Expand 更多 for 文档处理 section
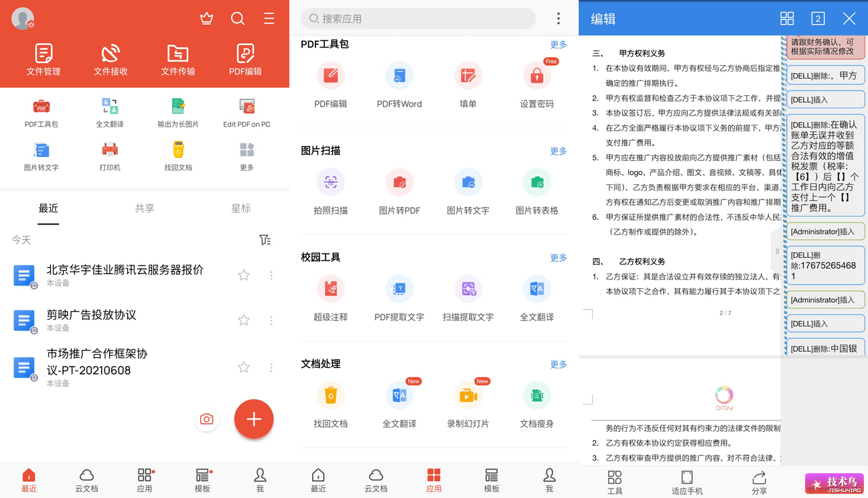Image resolution: width=868 pixels, height=498 pixels. pyautogui.click(x=559, y=364)
